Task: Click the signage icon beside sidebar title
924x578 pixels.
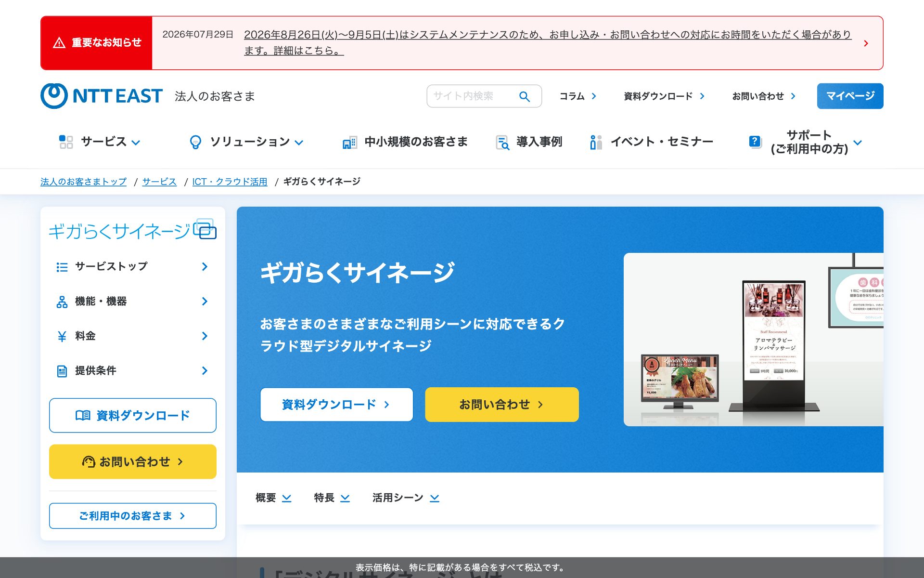Action: coord(205,229)
